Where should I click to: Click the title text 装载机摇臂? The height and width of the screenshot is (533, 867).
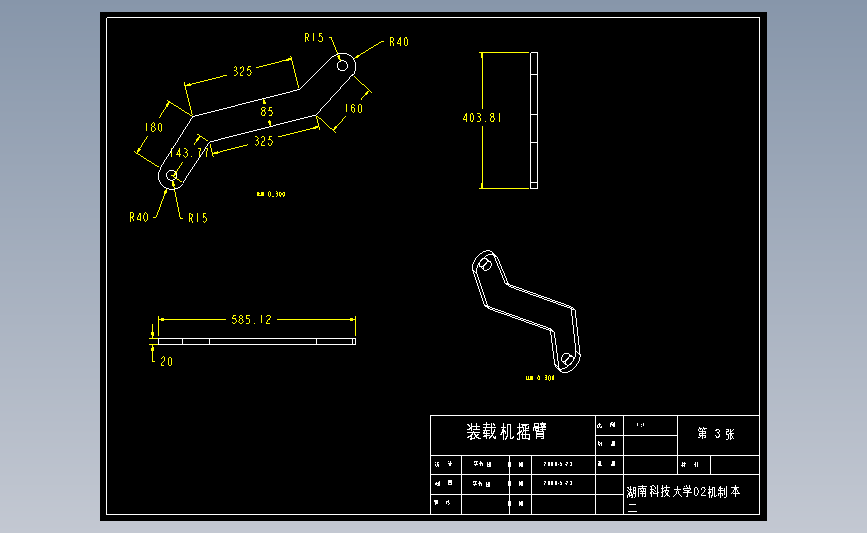(x=506, y=432)
